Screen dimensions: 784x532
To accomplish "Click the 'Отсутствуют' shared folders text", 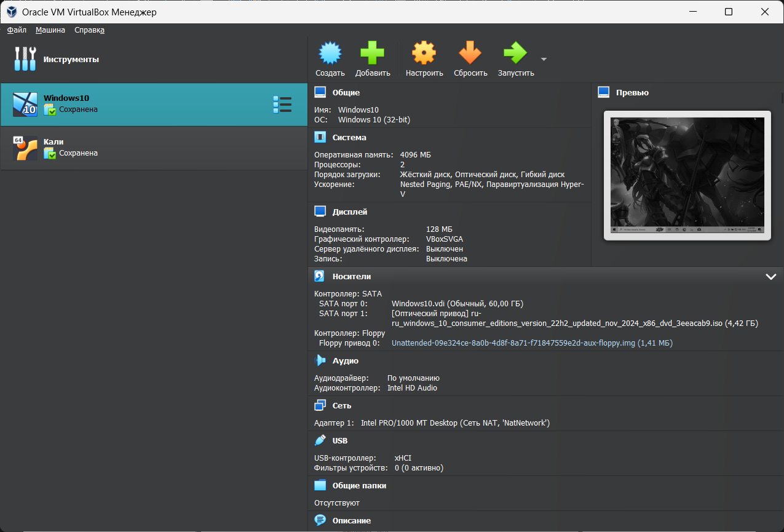I will pos(337,503).
